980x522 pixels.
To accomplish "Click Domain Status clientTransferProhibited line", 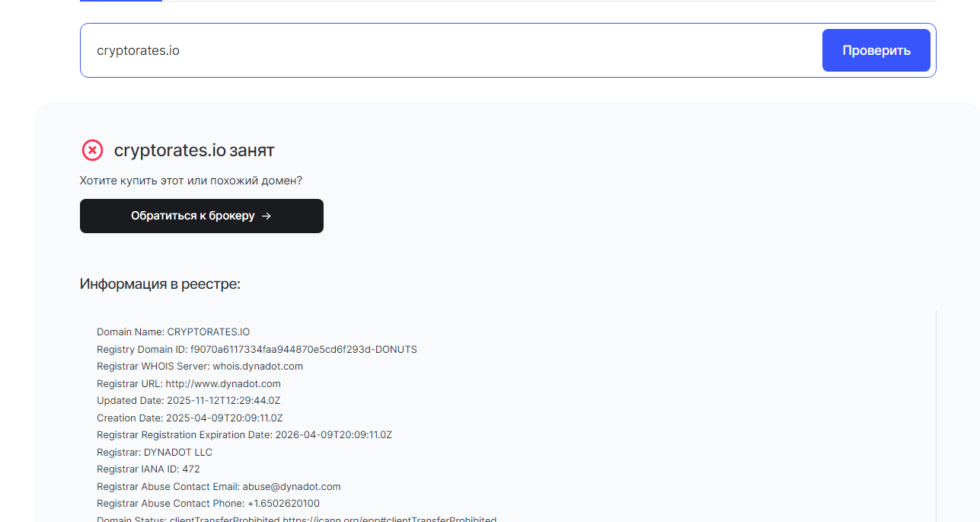I will 296,519.
